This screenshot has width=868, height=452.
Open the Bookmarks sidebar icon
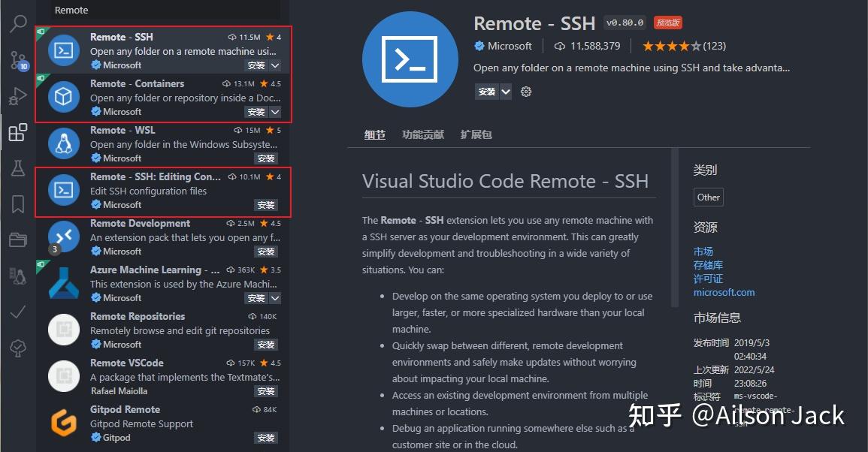coord(18,203)
